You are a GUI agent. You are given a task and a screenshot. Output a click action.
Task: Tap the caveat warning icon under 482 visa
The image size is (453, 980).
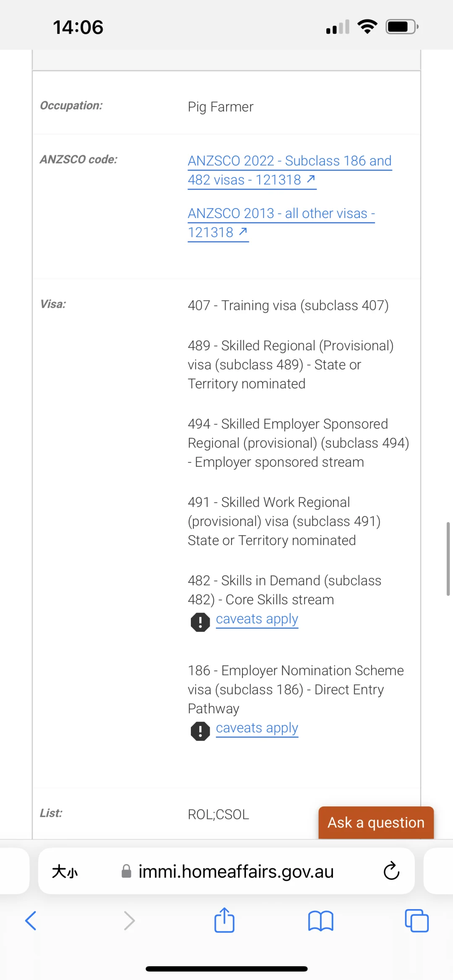click(x=200, y=622)
